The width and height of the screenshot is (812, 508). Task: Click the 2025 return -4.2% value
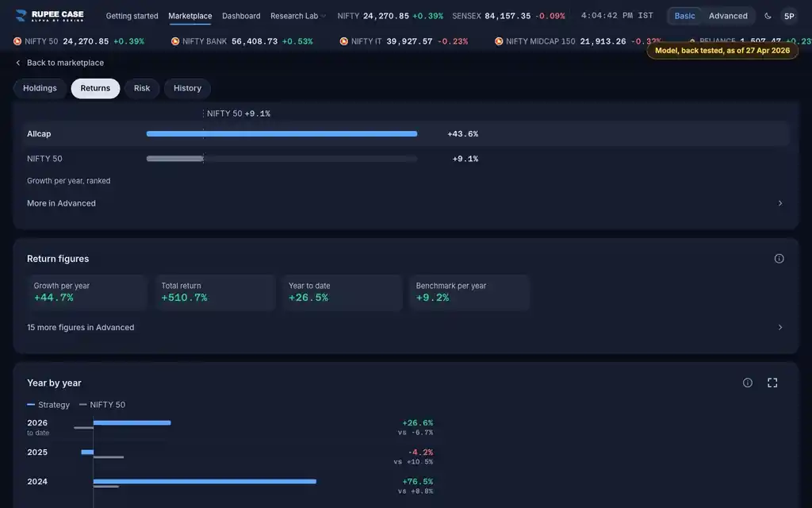(x=420, y=452)
